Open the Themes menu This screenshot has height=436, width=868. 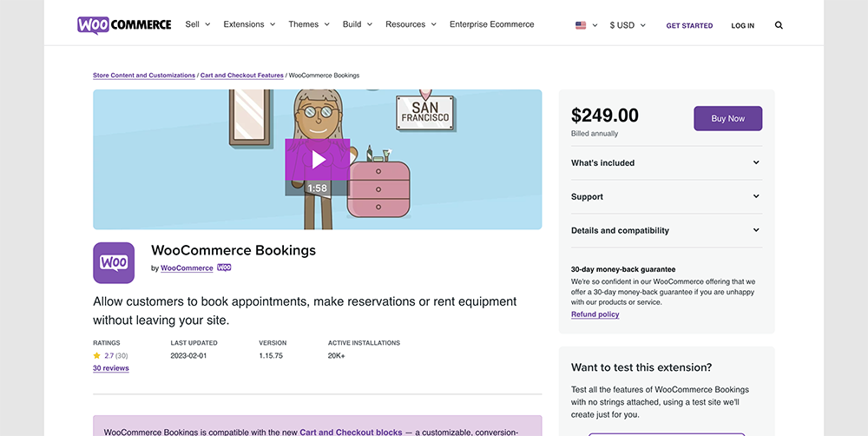pyautogui.click(x=309, y=24)
